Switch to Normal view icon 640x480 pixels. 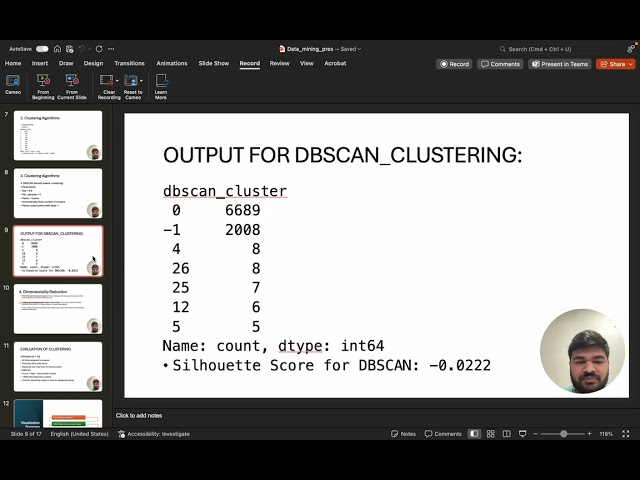tap(474, 434)
